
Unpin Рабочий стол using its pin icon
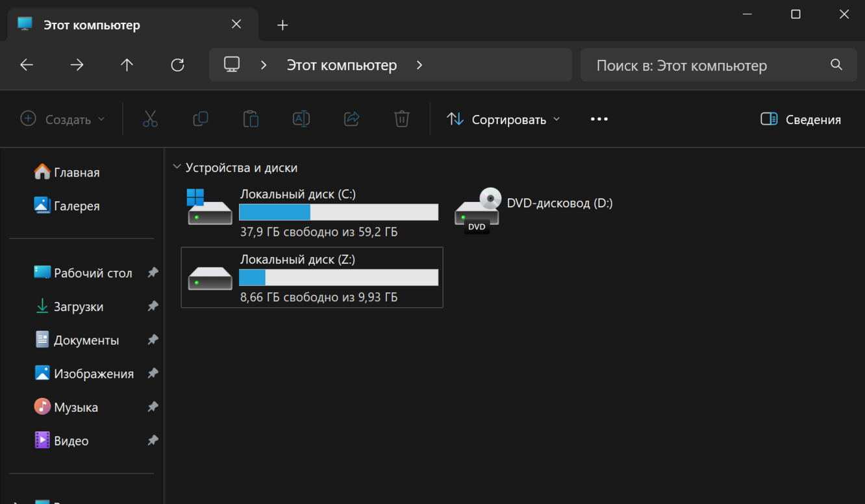click(x=153, y=273)
